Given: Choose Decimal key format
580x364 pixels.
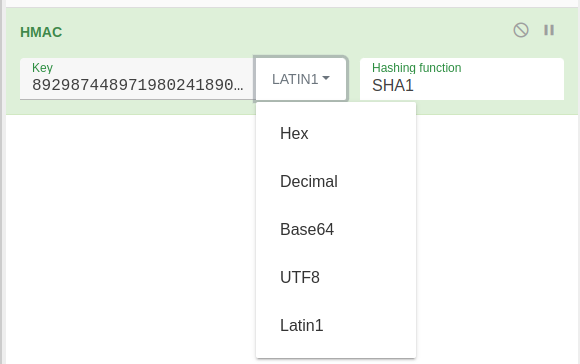Looking at the screenshot, I should click(x=336, y=181).
